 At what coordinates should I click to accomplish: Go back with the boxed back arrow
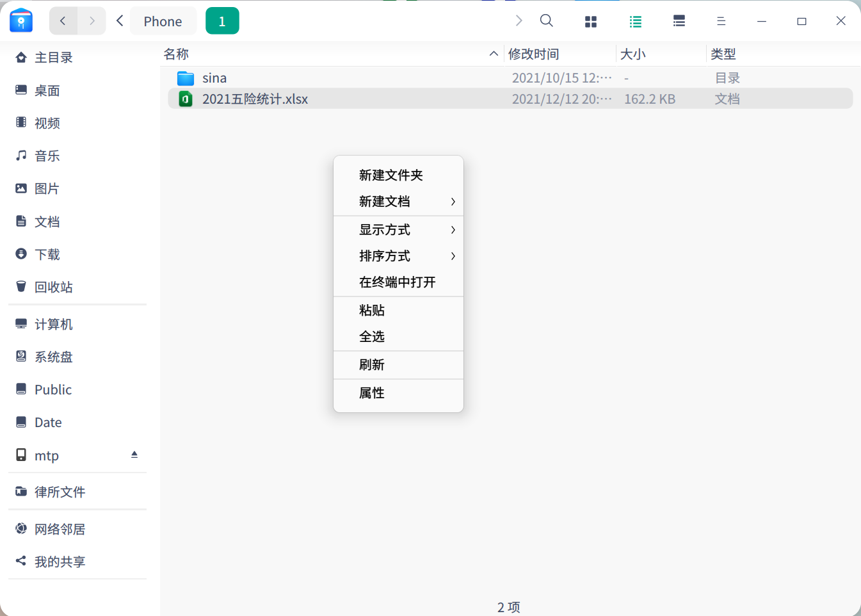63,21
